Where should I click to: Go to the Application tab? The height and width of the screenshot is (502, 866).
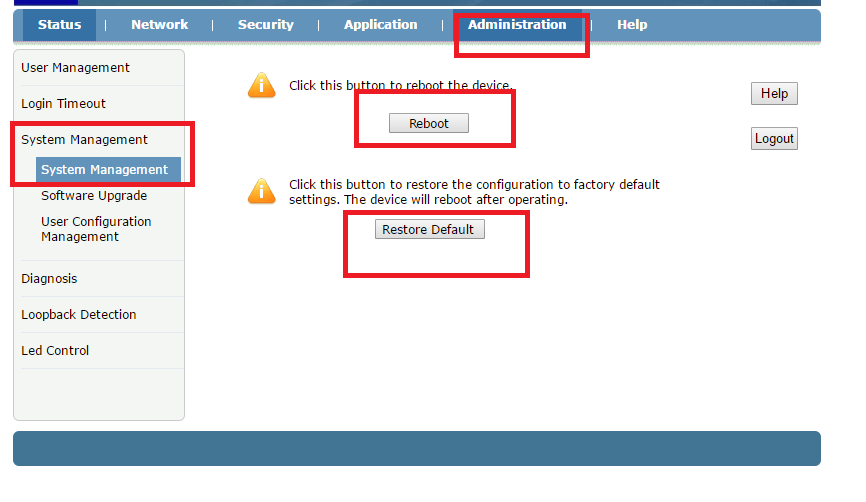[x=380, y=25]
